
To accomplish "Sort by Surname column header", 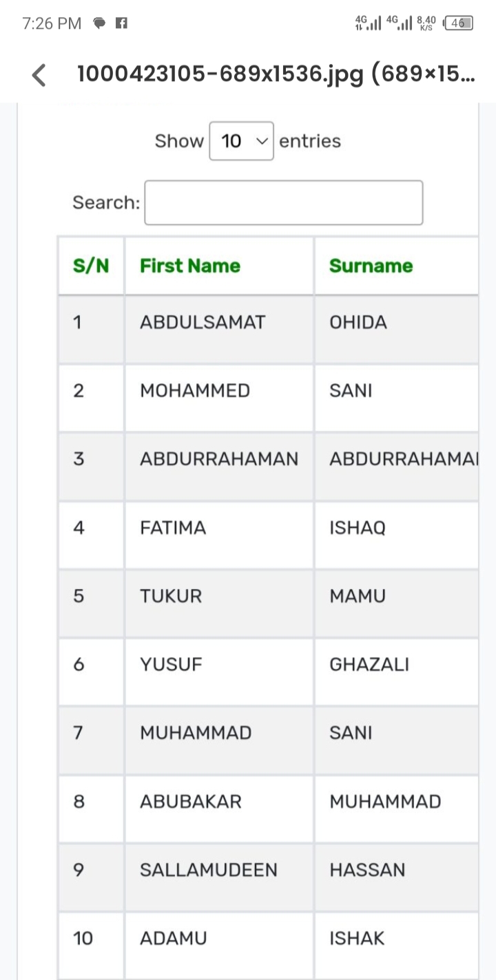I will click(x=371, y=266).
